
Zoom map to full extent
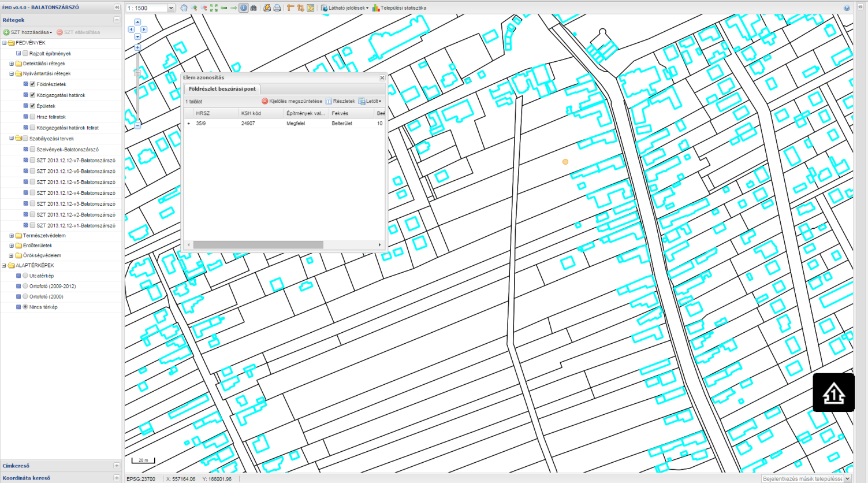click(x=214, y=8)
